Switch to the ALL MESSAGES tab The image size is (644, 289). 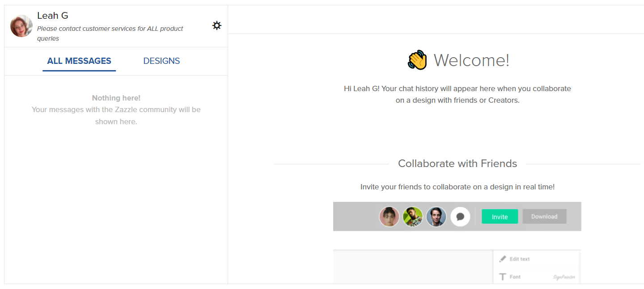pos(79,61)
